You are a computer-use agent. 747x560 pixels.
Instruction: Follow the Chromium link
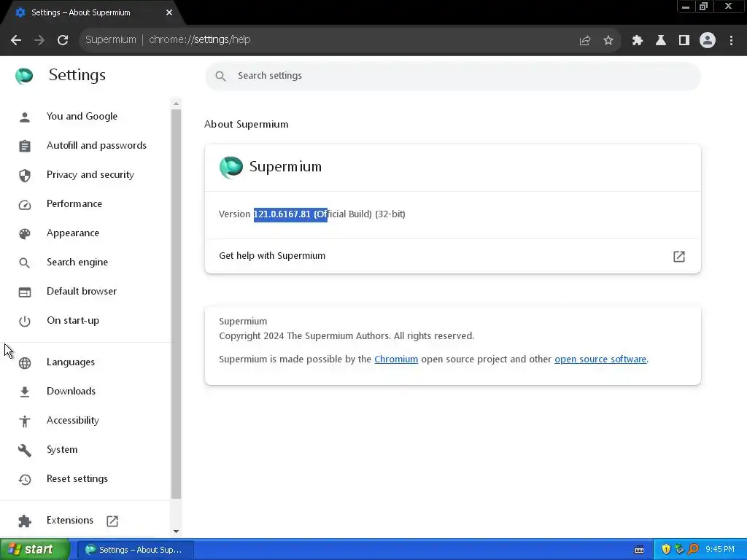point(396,359)
